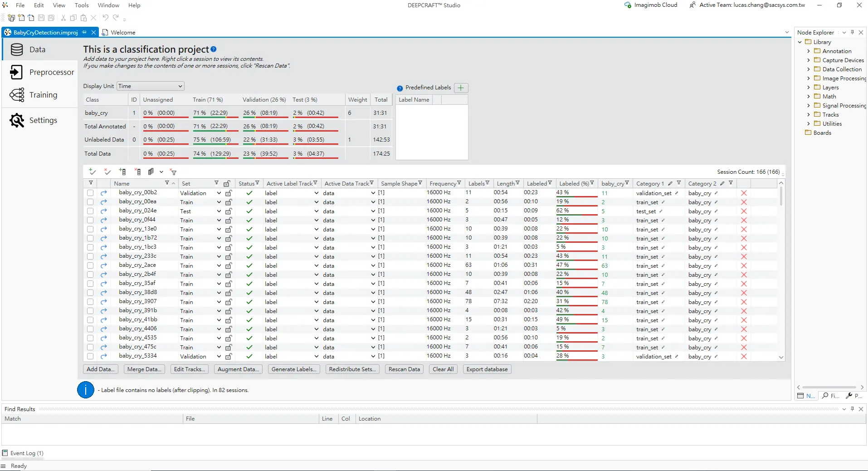Click the add column icon
The image size is (868, 471).
coord(122,172)
